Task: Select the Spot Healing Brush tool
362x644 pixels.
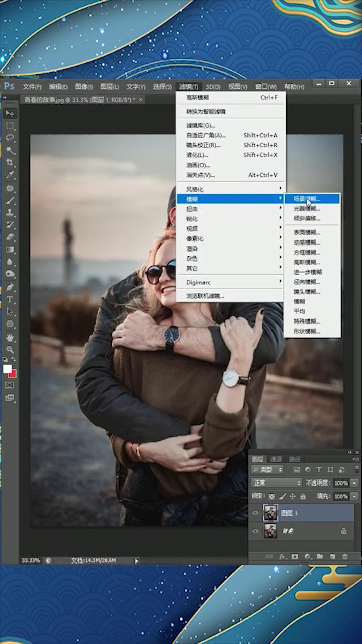Action: (x=10, y=188)
